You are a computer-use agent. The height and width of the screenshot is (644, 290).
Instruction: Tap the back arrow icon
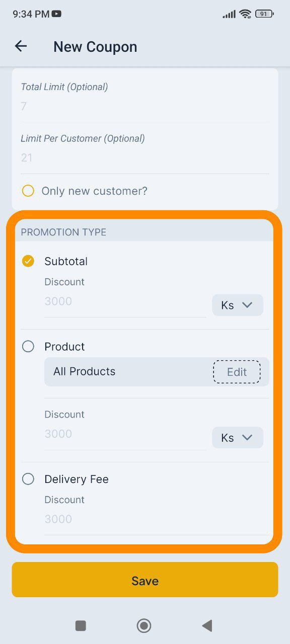pos(21,46)
